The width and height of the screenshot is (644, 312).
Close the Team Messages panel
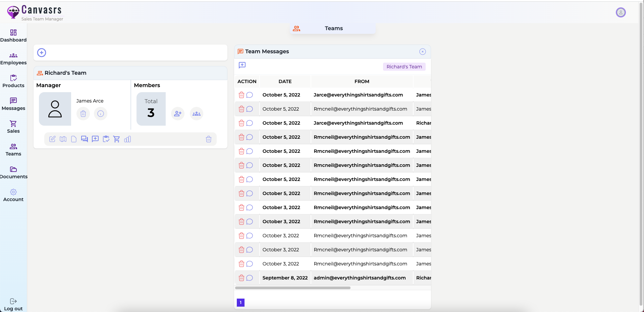[423, 52]
